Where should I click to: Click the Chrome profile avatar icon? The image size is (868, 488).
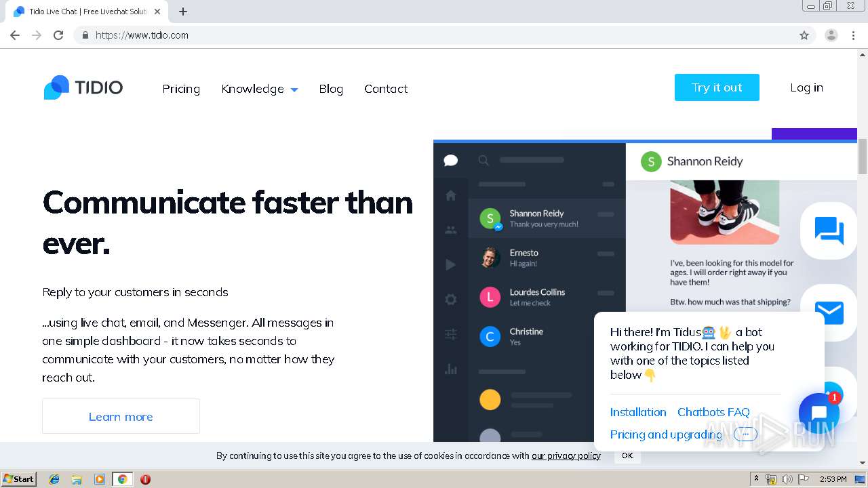(831, 35)
